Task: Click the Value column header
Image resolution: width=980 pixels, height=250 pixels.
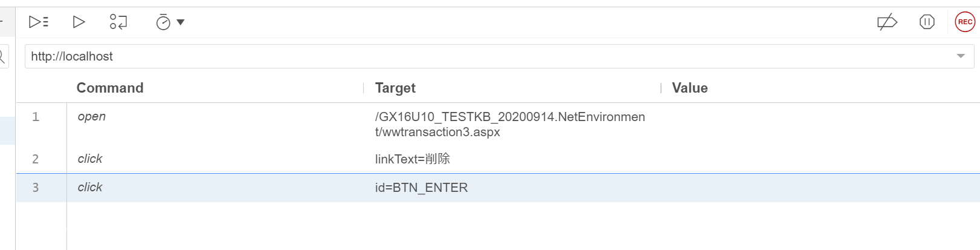Action: coord(689,88)
